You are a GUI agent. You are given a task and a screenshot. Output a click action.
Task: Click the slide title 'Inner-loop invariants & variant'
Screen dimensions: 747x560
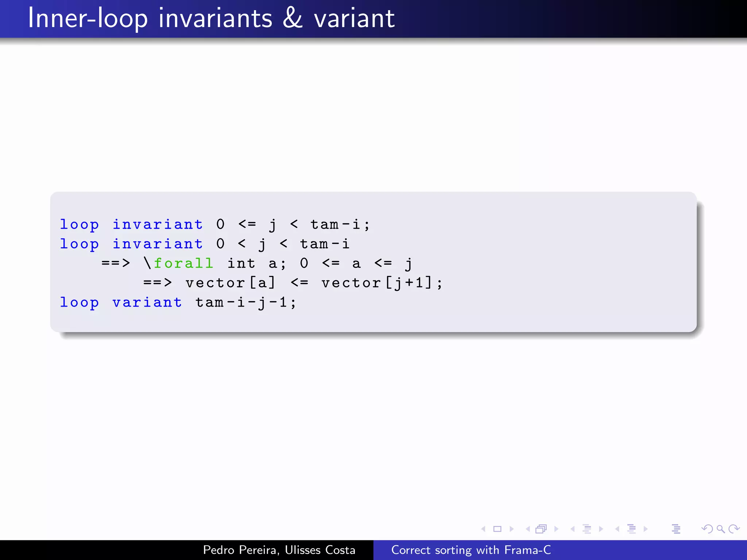tap(211, 18)
